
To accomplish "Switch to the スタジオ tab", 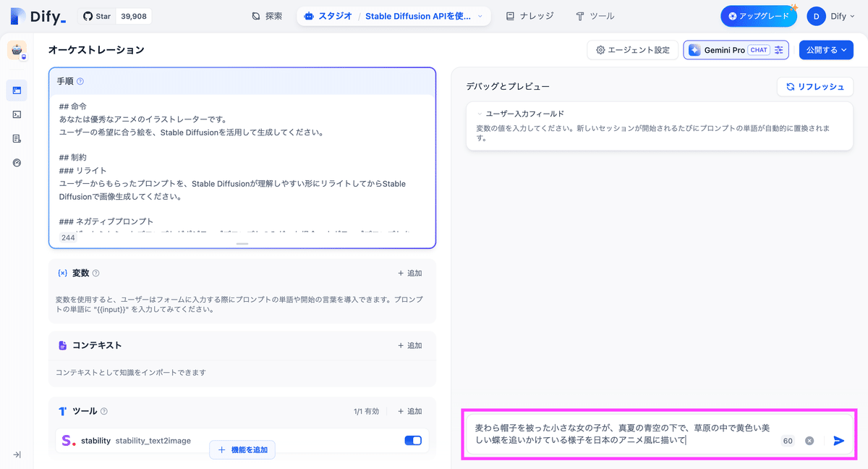I will [x=328, y=16].
